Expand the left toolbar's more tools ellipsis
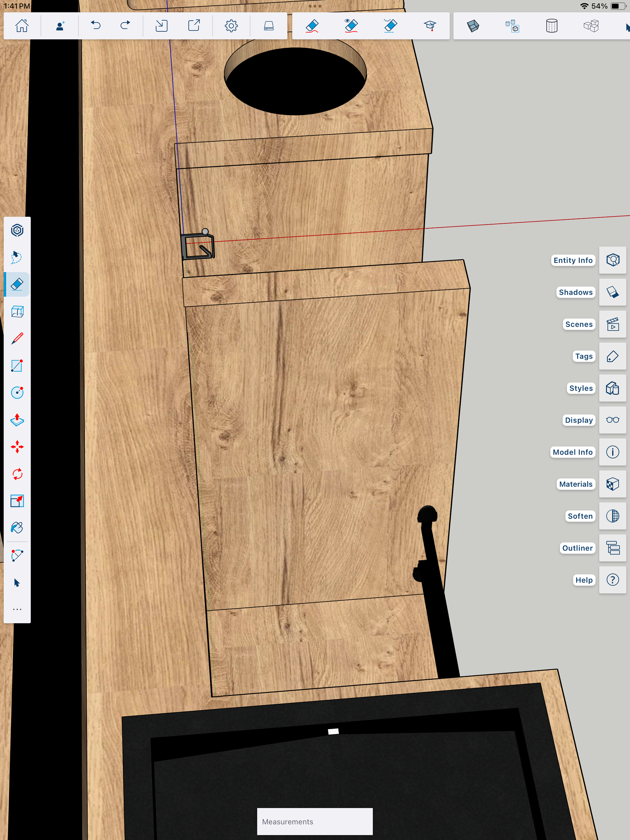The width and height of the screenshot is (630, 840). (x=17, y=609)
